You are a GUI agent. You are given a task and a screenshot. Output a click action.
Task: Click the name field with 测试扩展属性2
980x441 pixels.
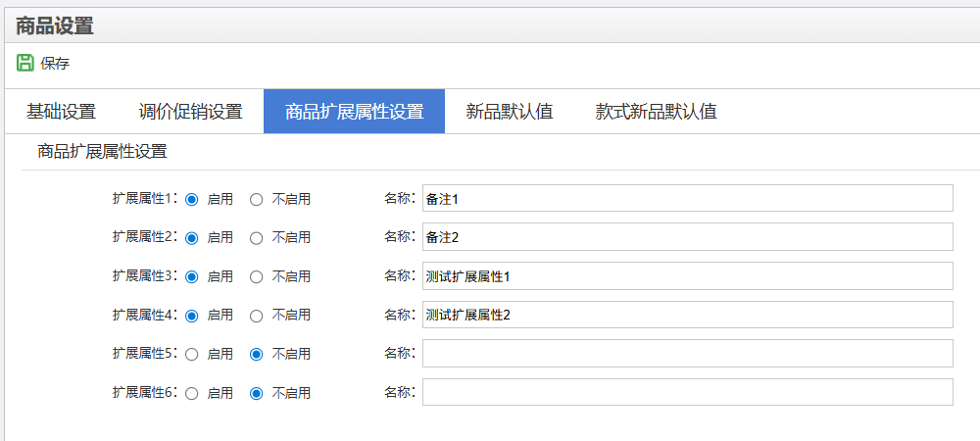coord(687,315)
